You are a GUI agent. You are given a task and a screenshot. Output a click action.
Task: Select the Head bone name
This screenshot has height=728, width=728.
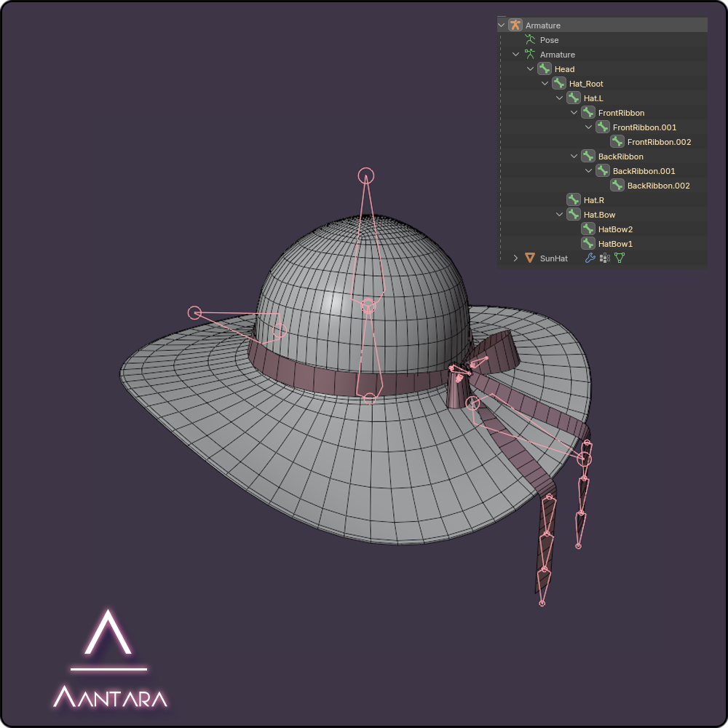[x=565, y=69]
